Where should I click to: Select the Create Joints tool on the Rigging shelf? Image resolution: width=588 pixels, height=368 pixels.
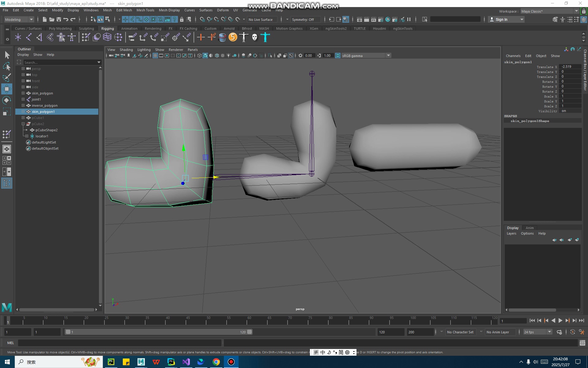point(29,37)
